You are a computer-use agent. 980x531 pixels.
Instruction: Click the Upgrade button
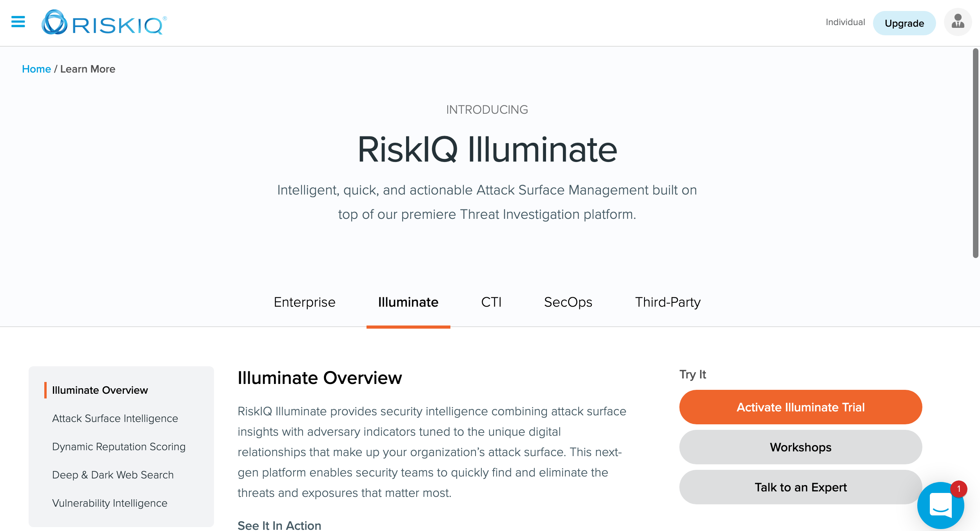[x=904, y=23]
